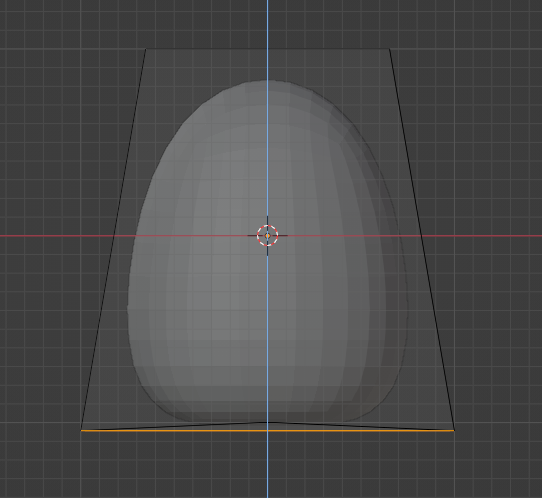Select the right slanted edge of the cage

[422, 239]
